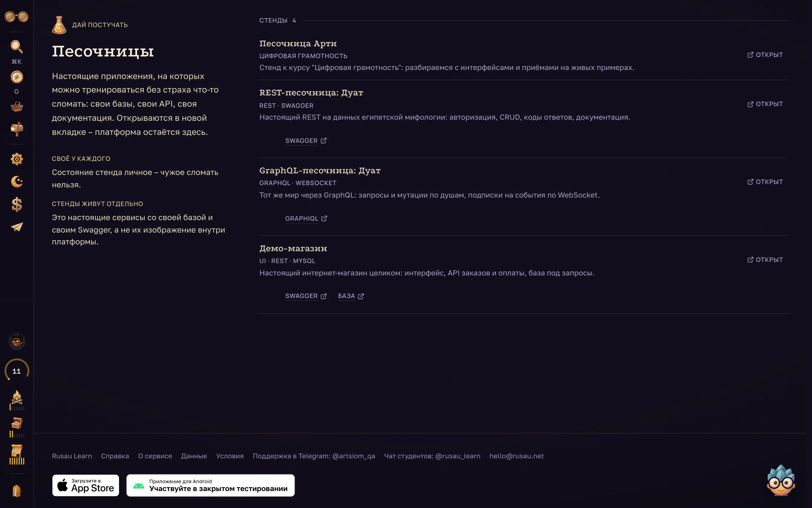
Task: Open GRAPHIQL link under GraphQL-песочница
Action: [x=306, y=219]
